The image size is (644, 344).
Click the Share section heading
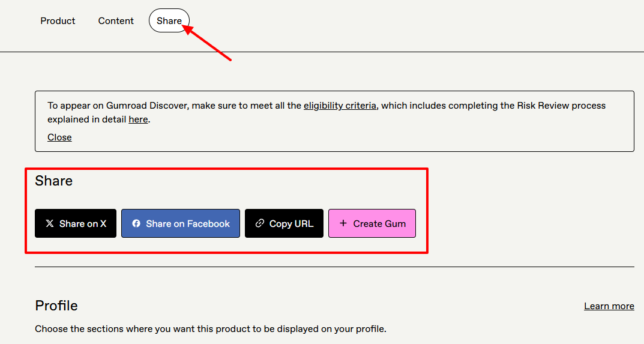tap(54, 181)
